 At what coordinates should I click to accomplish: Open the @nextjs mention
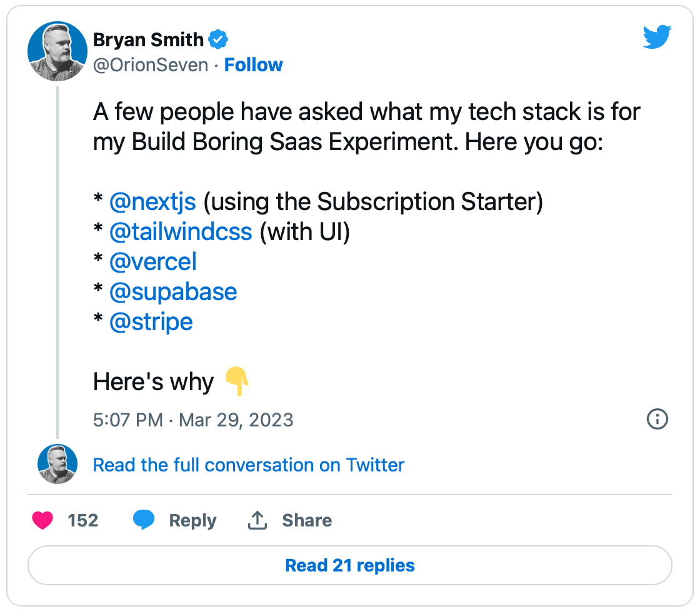[152, 202]
